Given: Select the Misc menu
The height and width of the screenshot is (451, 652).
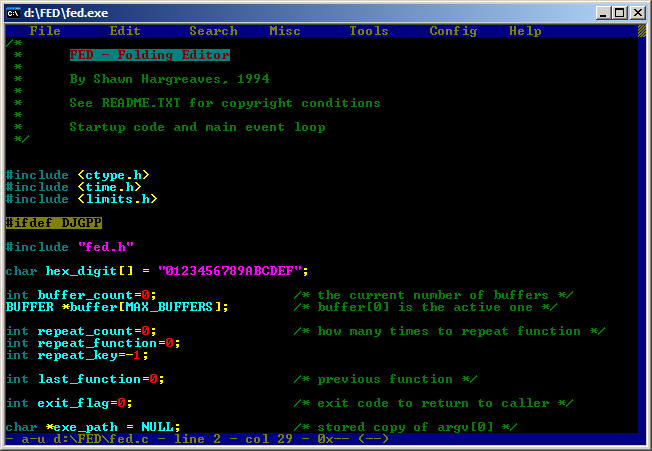Looking at the screenshot, I should pyautogui.click(x=285, y=31).
